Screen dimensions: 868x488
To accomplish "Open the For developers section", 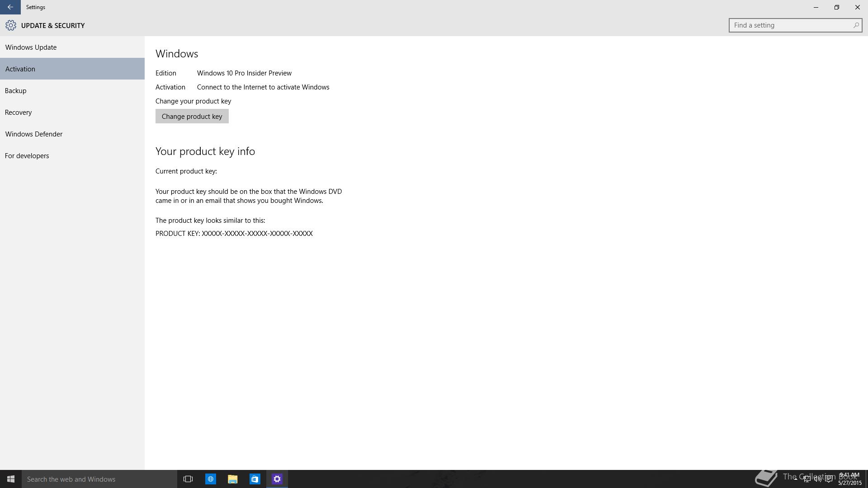I will (72, 155).
